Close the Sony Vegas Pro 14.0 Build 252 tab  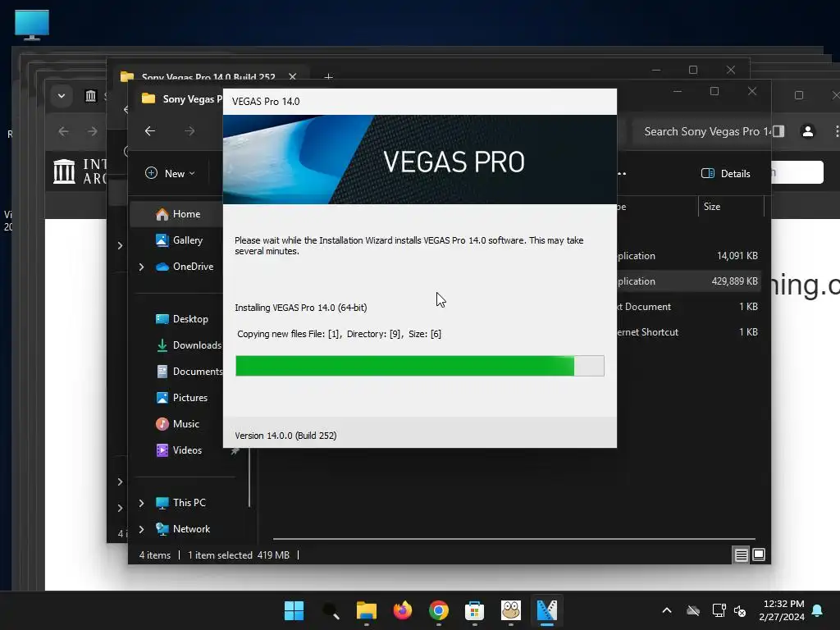pos(293,76)
